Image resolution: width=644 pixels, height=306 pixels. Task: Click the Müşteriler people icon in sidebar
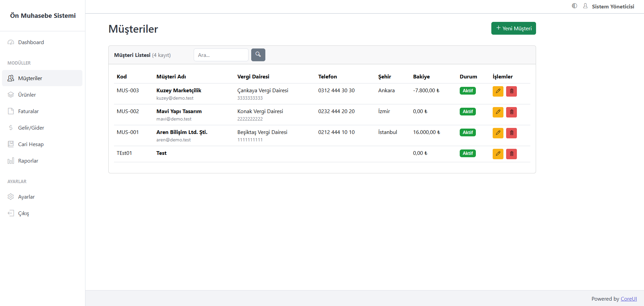[11, 78]
